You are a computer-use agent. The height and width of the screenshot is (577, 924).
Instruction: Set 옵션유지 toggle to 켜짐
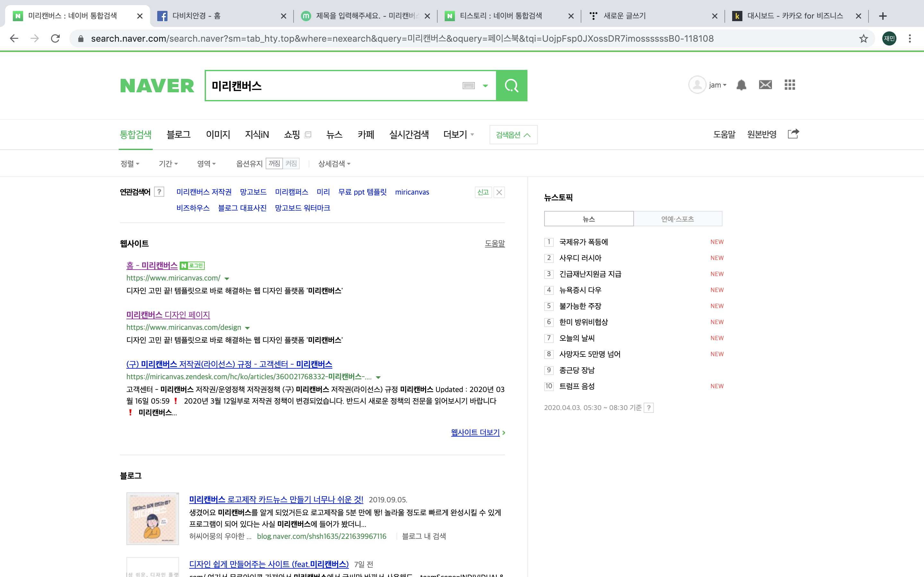291,164
